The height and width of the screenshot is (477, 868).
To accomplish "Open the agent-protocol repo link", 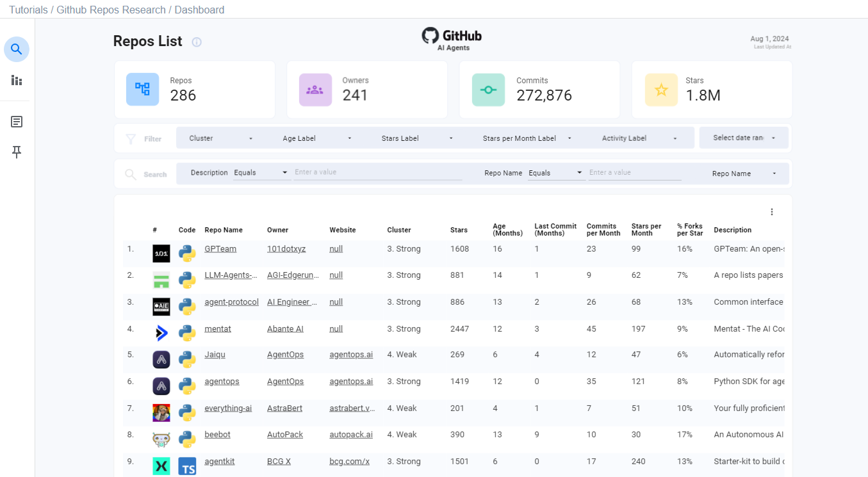I will point(231,302).
